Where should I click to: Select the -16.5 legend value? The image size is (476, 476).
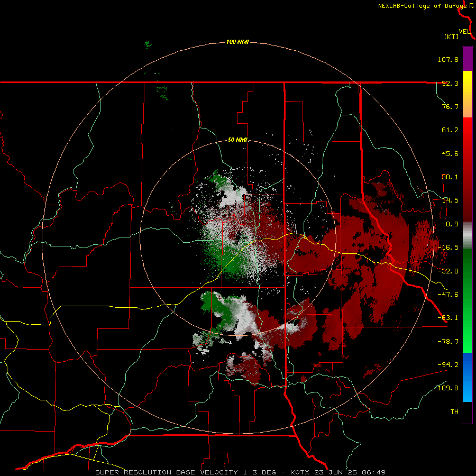448,248
